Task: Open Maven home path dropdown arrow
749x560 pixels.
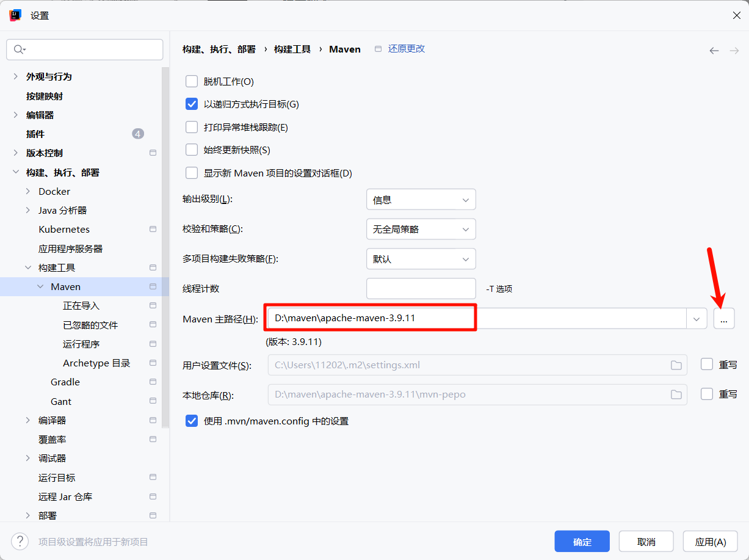Action: pyautogui.click(x=697, y=319)
